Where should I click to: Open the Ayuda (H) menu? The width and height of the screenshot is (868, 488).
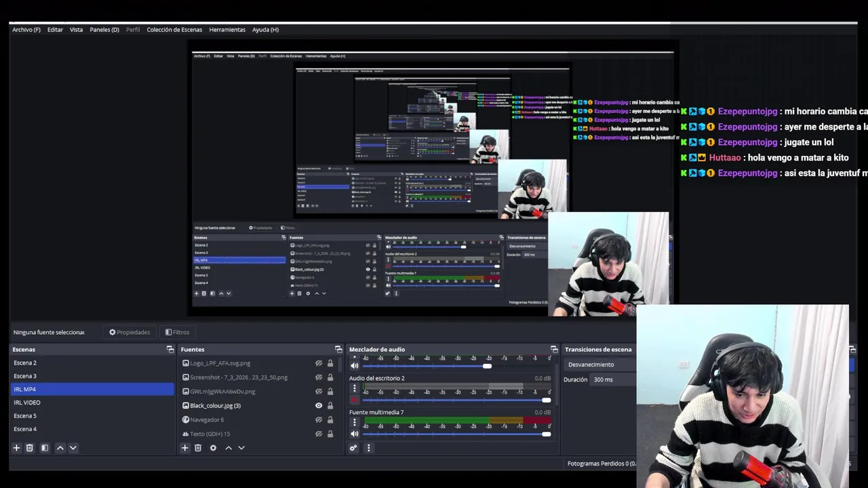click(265, 30)
